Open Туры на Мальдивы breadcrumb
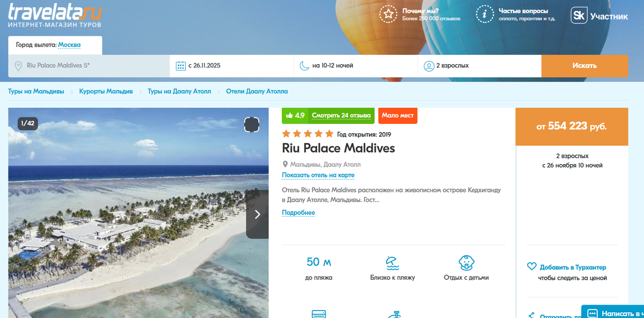 [36, 91]
